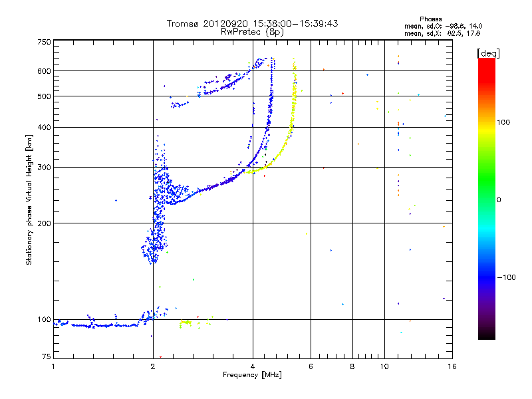Screen dimensions: 532x399
Task: Click the y-axis label '75'
Action: click(x=47, y=356)
